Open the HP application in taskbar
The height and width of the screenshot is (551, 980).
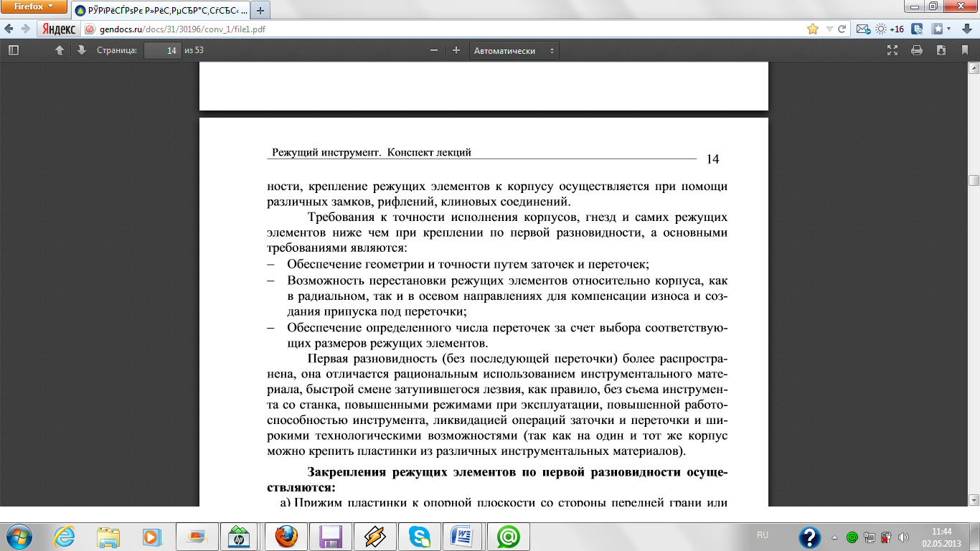[240, 536]
